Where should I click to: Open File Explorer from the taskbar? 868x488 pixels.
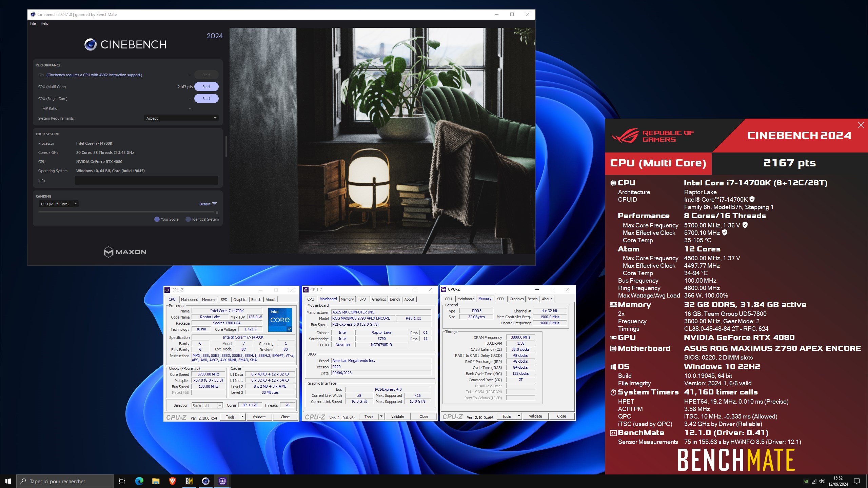tap(156, 481)
